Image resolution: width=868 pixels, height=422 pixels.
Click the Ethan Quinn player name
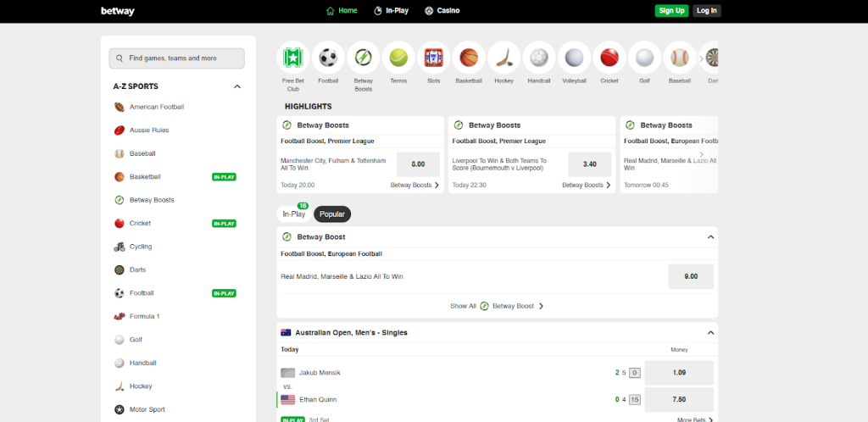pyautogui.click(x=318, y=399)
